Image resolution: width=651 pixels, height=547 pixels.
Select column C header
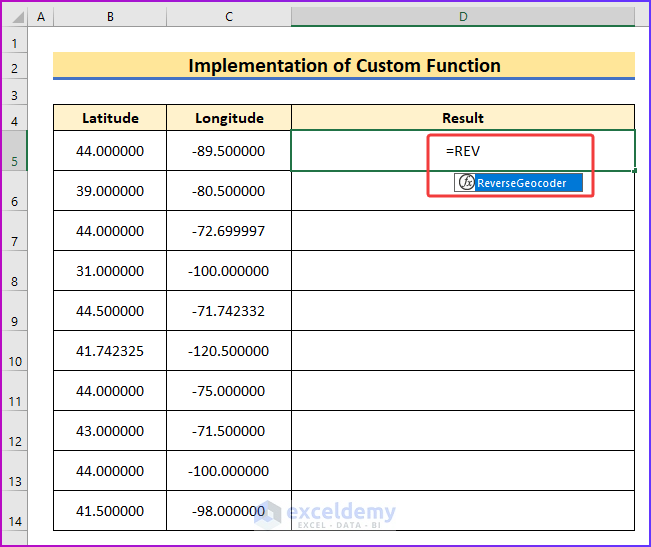point(229,17)
